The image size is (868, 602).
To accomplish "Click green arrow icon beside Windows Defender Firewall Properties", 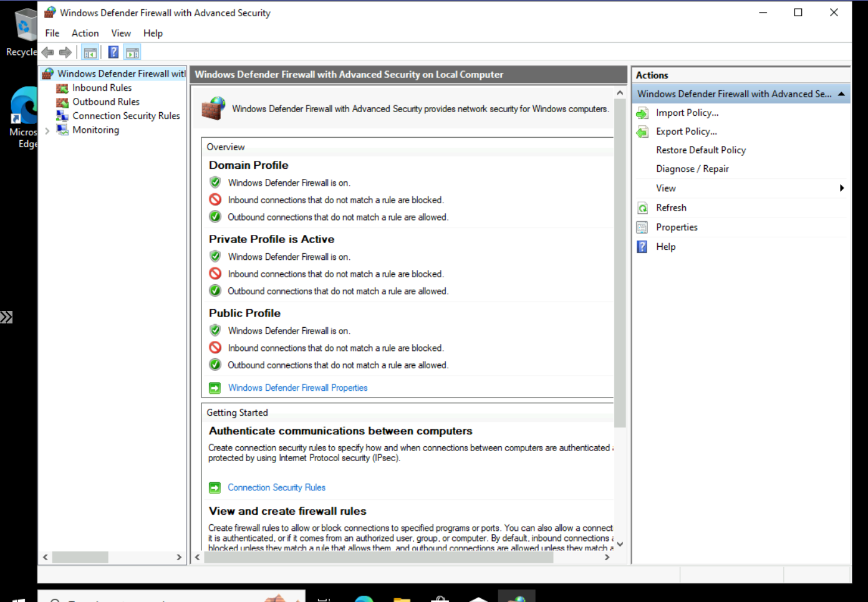I will coord(215,388).
